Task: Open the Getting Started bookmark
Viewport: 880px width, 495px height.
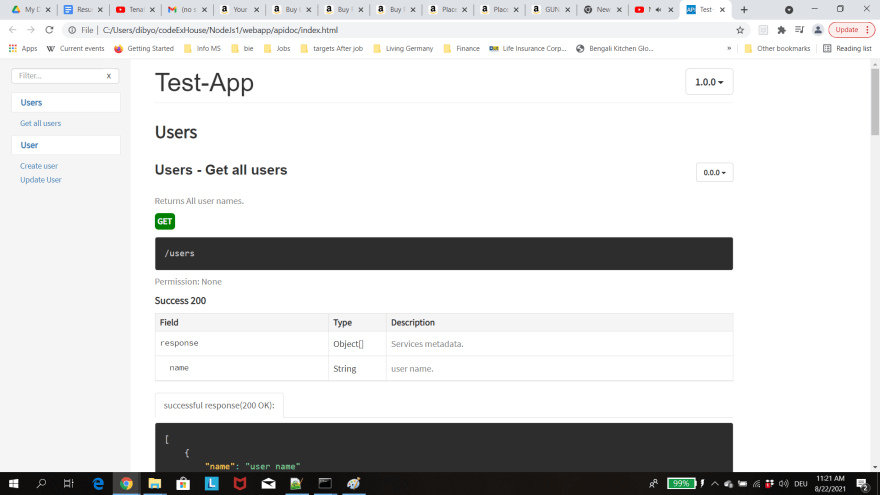Action: click(144, 49)
